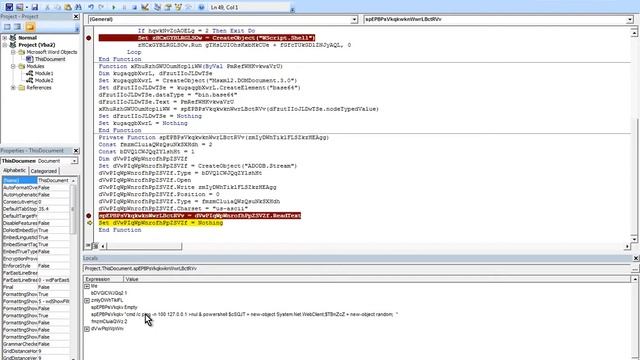Open the ThisDocument object dropdown in Properties
The height and width of the screenshot is (360, 640).
(74, 161)
